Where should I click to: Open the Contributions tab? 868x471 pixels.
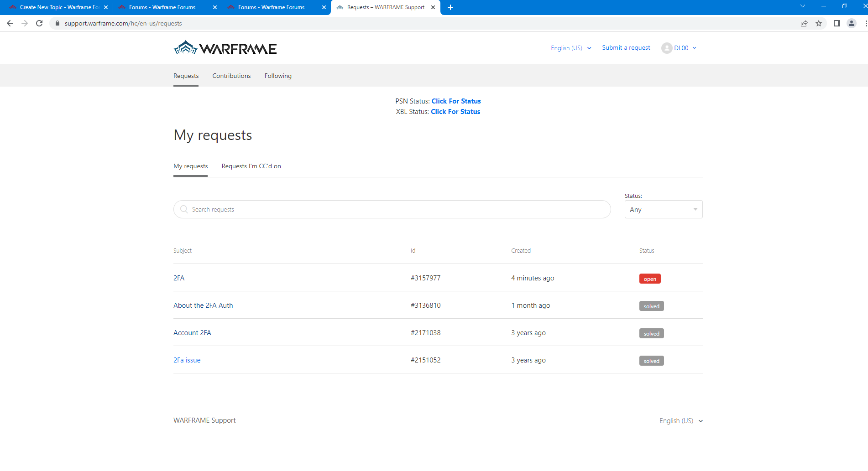(x=231, y=76)
